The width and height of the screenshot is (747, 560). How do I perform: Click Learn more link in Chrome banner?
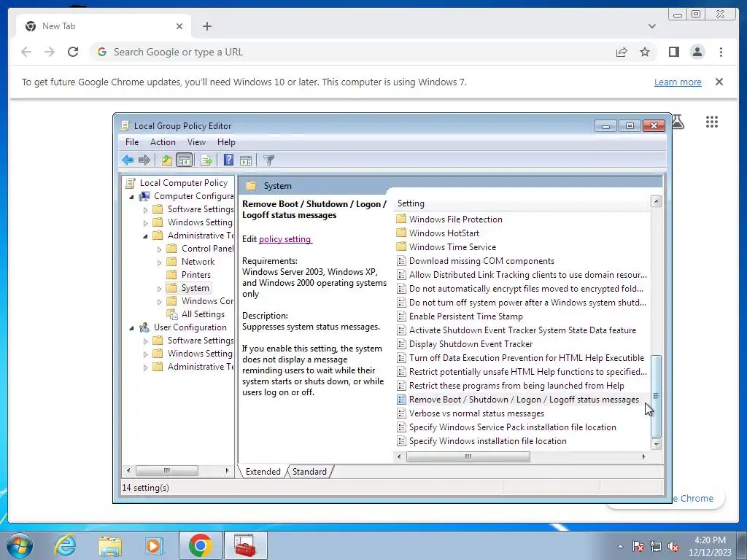(678, 82)
